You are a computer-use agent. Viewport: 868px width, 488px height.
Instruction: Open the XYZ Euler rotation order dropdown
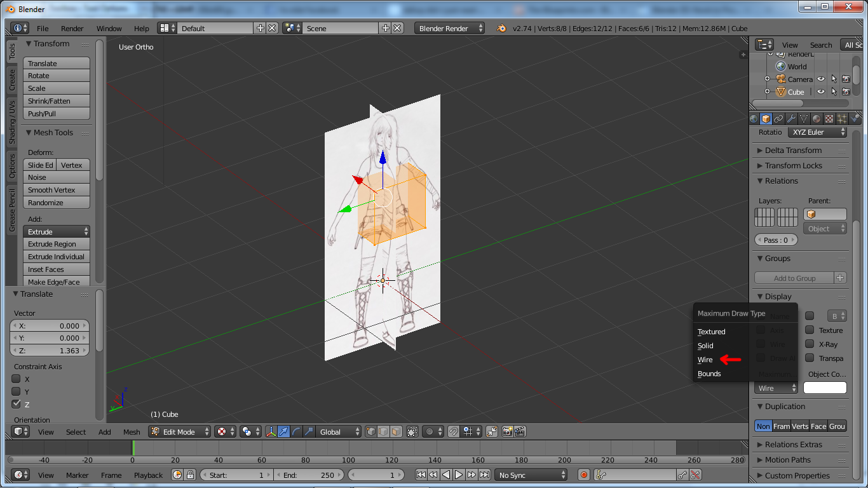817,132
